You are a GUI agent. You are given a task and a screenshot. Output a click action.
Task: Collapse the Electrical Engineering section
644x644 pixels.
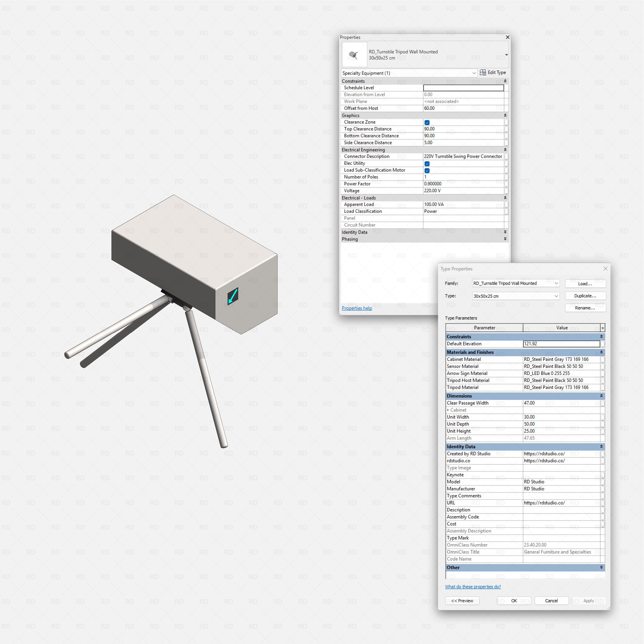click(505, 150)
